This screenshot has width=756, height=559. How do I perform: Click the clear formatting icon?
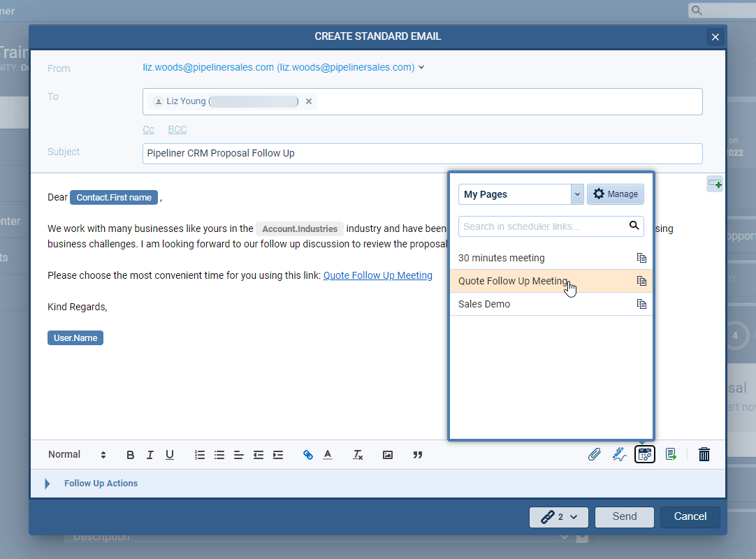tap(358, 455)
